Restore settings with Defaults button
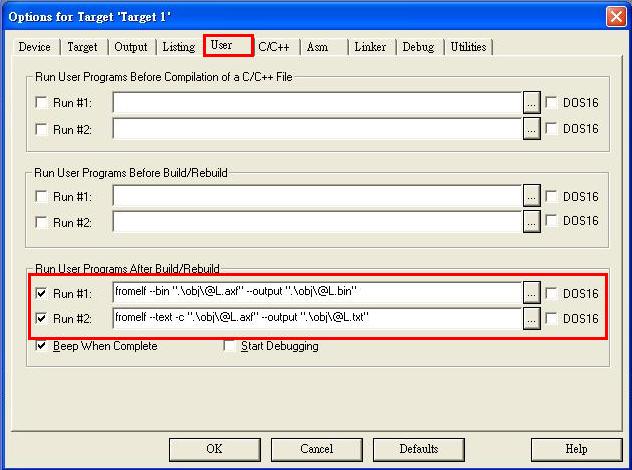Image resolution: width=632 pixels, height=470 pixels. click(x=418, y=449)
